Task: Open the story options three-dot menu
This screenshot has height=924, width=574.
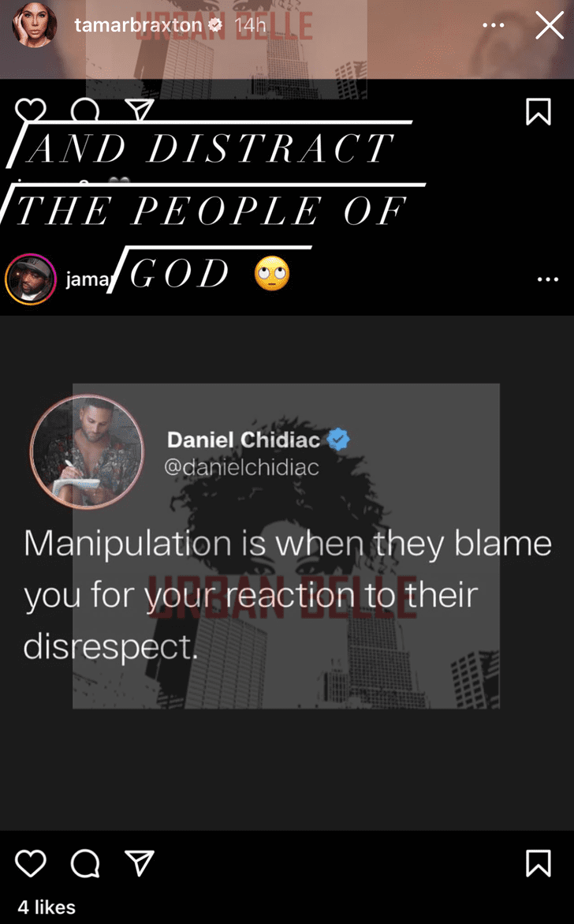Action: (493, 25)
